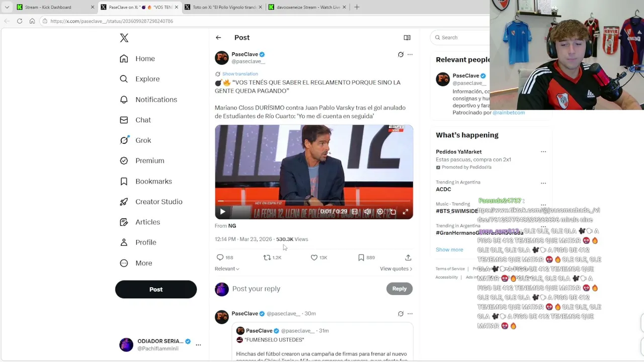The width and height of the screenshot is (644, 362).
Task: Click the Profile person icon
Action: point(124,242)
